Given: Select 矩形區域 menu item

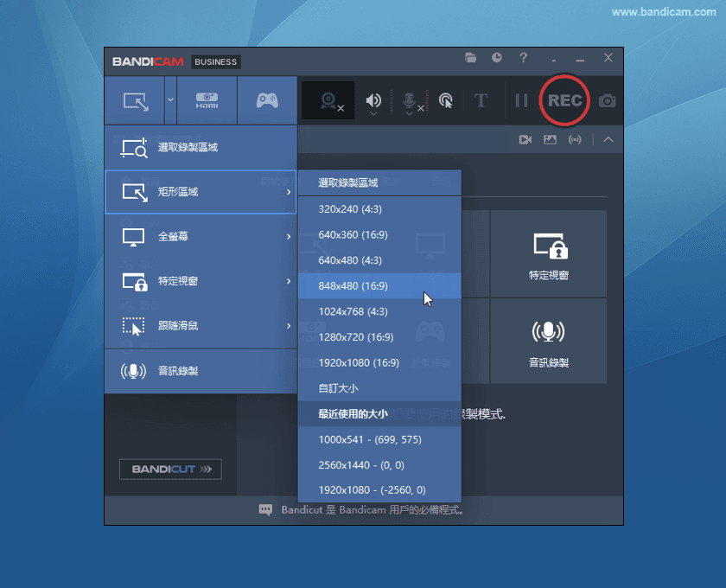Looking at the screenshot, I should click(x=201, y=192).
